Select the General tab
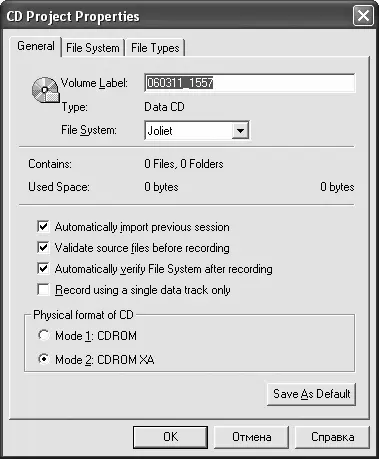Image resolution: width=379 pixels, height=459 pixels. pos(36,46)
